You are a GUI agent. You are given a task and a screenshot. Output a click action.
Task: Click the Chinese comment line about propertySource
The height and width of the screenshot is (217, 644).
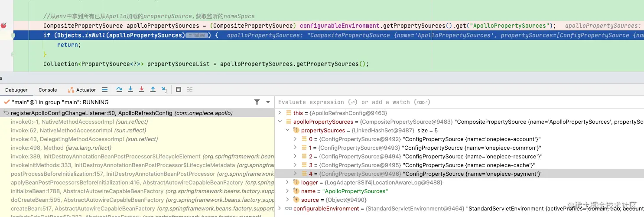[149, 16]
